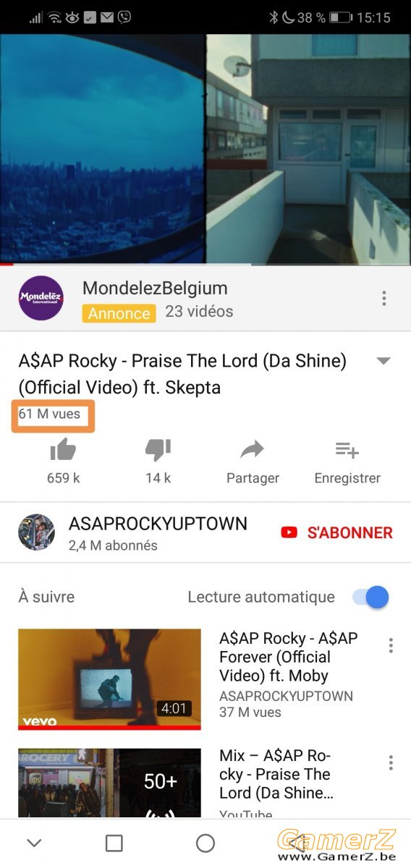Image resolution: width=411 pixels, height=868 pixels.
Task: Tap the Enregistrer add-to-playlist icon
Action: (347, 451)
